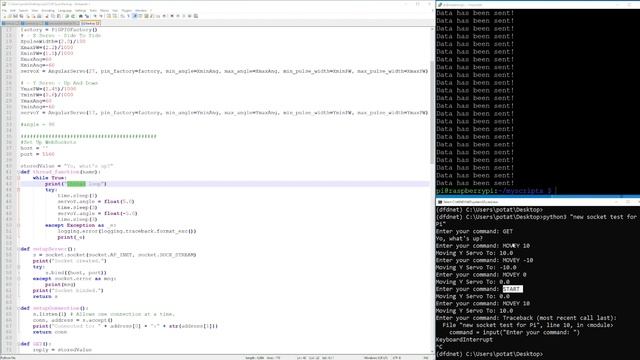
Task: Click the PuTTY window title bar icon
Action: click(x=440, y=4)
